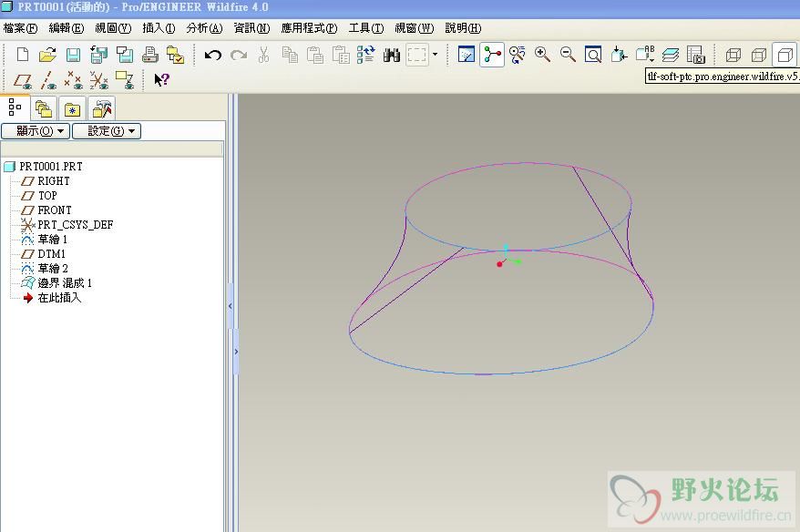Select the 草繪 2 sketch feature

[x=45, y=269]
